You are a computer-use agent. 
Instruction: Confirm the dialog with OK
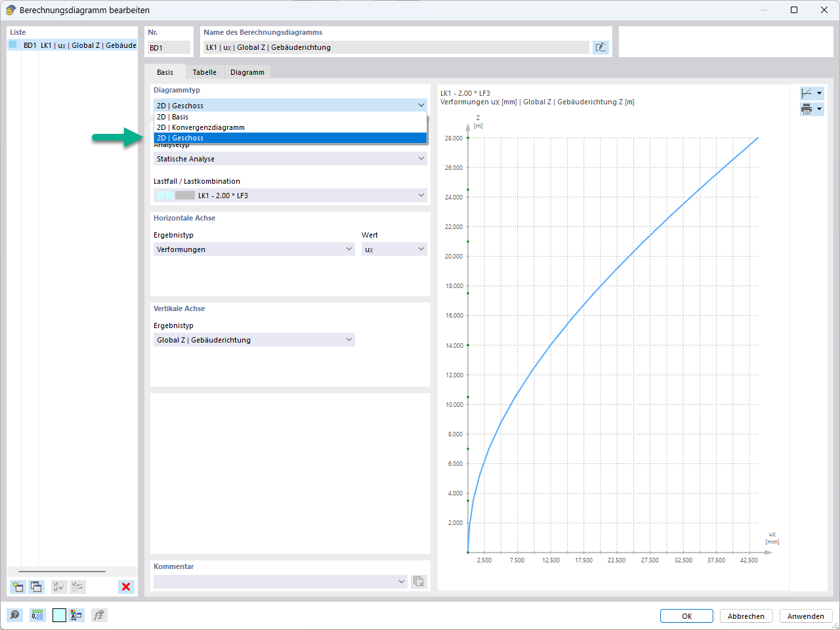pos(686,616)
